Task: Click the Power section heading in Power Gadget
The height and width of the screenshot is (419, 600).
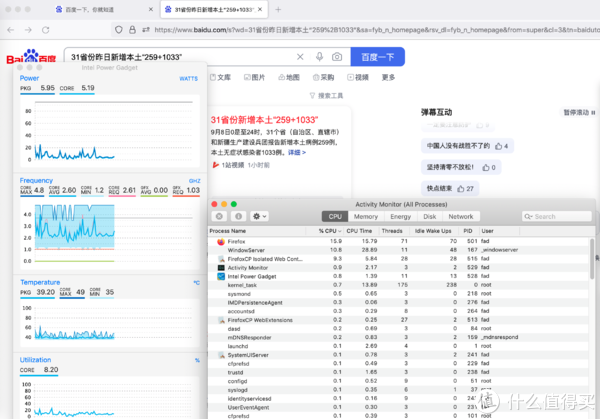Action: 29,78
